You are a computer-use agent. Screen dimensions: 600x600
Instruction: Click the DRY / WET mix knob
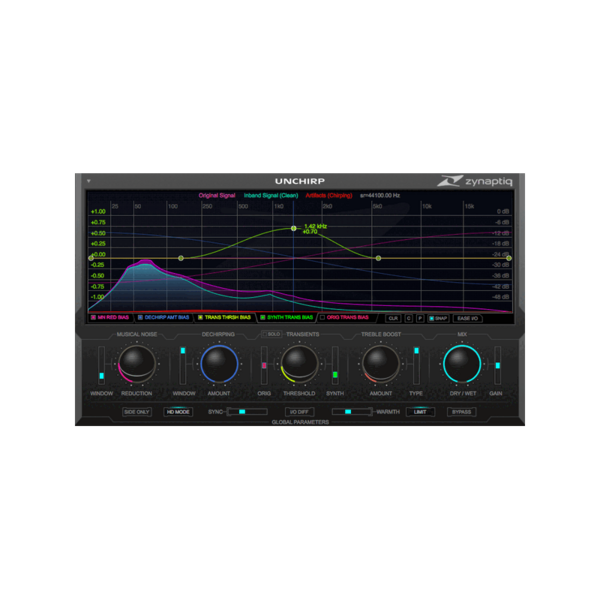coord(462,364)
